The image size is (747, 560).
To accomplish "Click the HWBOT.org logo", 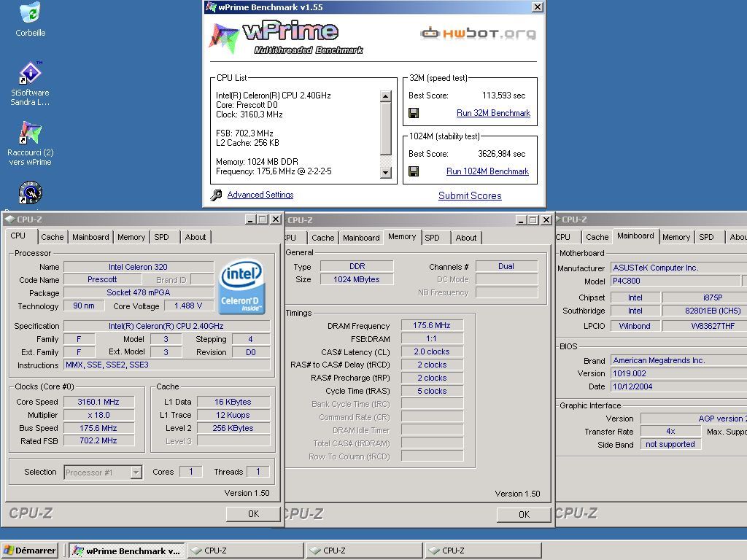I will 478,33.
